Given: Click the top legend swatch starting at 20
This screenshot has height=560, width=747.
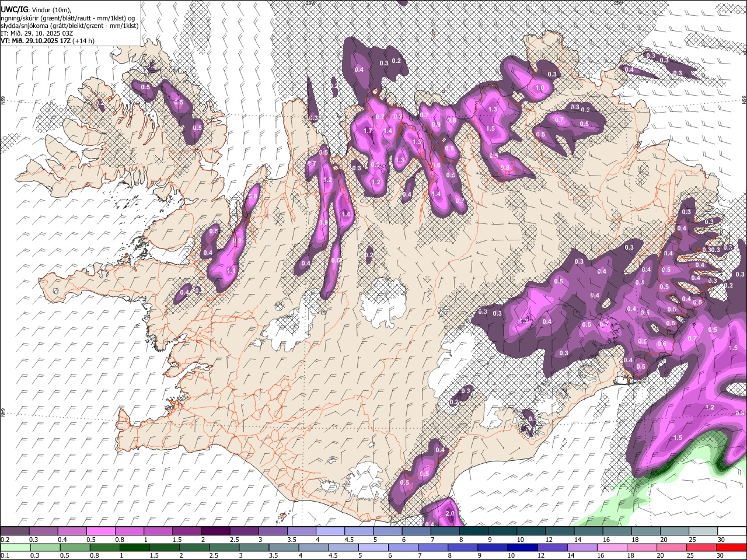Looking at the screenshot, I should (x=675, y=531).
